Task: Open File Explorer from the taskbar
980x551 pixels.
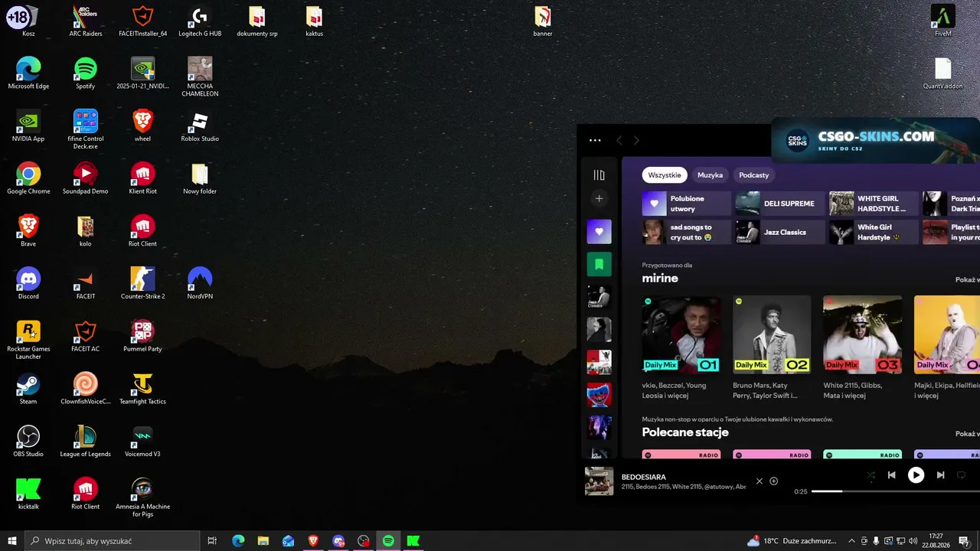Action: (x=263, y=541)
